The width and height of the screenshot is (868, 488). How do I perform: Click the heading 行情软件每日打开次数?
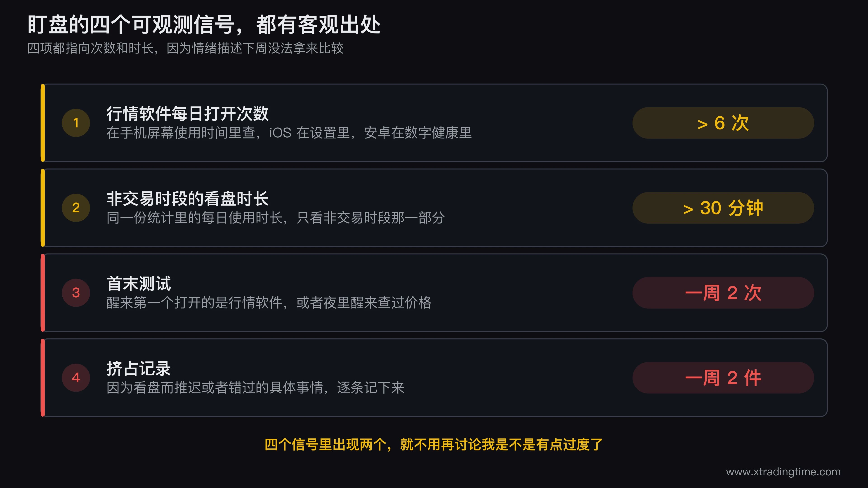click(x=187, y=113)
